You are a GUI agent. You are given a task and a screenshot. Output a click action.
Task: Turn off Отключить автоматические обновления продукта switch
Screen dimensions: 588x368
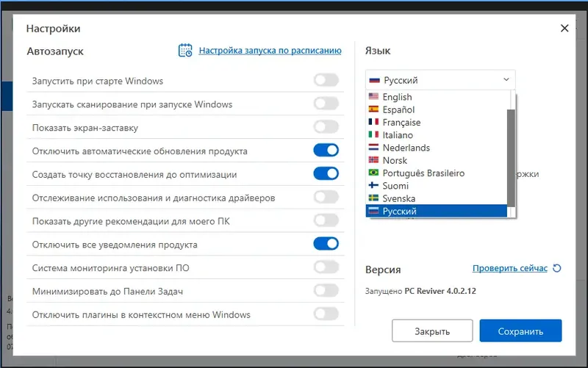(326, 150)
